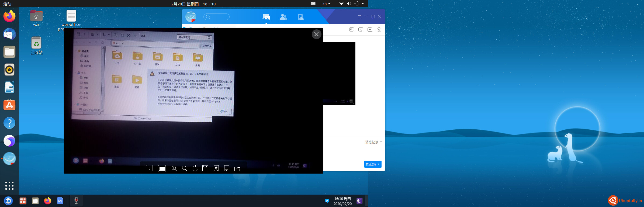This screenshot has width=644, height=207.
Task: Toggle fit-to-window image view
Action: pos(162,168)
